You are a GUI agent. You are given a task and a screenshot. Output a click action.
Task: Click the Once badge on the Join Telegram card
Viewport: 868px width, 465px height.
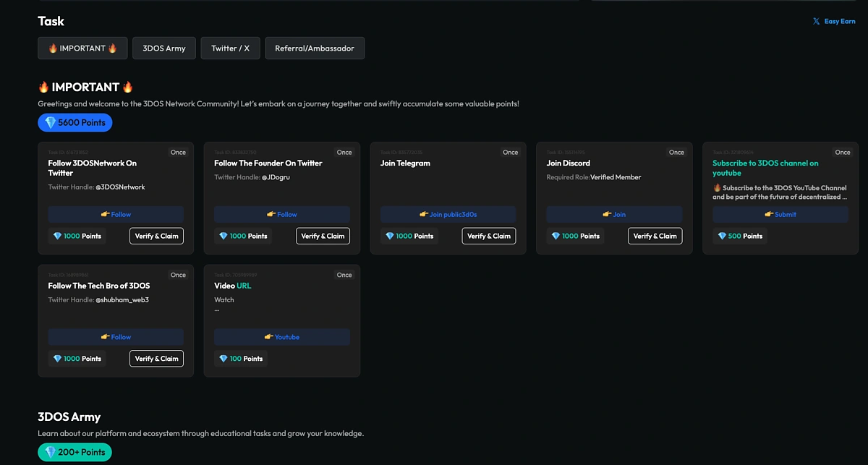tap(511, 153)
